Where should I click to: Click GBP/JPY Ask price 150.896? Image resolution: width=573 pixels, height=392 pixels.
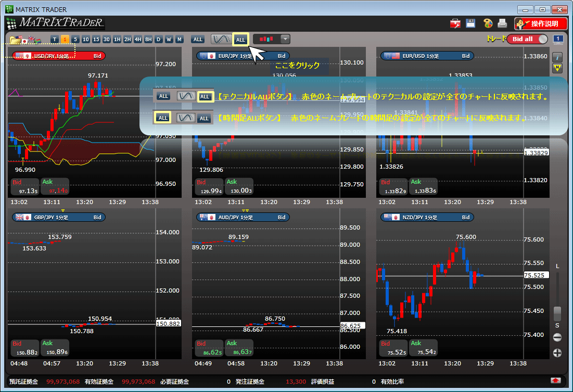(55, 348)
